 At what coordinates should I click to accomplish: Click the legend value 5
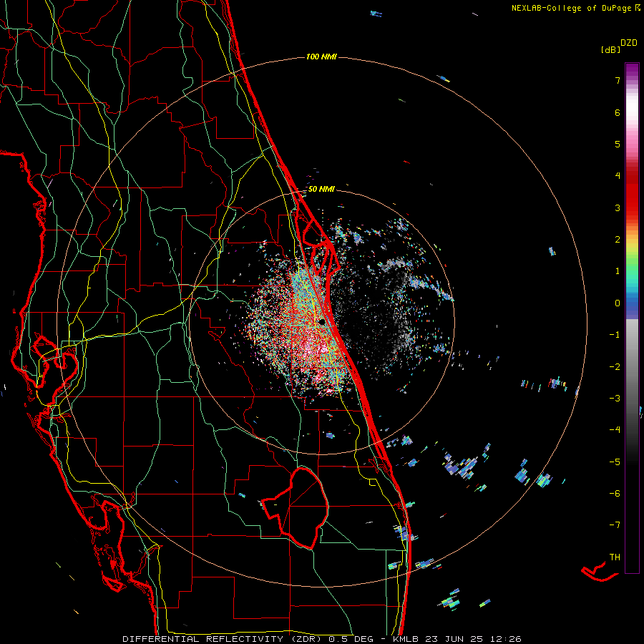618,144
